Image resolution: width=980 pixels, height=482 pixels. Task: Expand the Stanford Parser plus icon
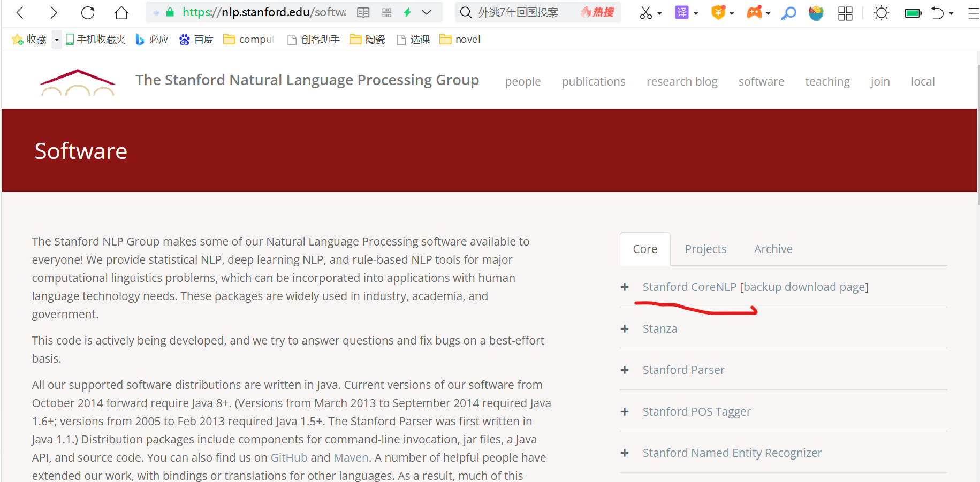(x=625, y=370)
